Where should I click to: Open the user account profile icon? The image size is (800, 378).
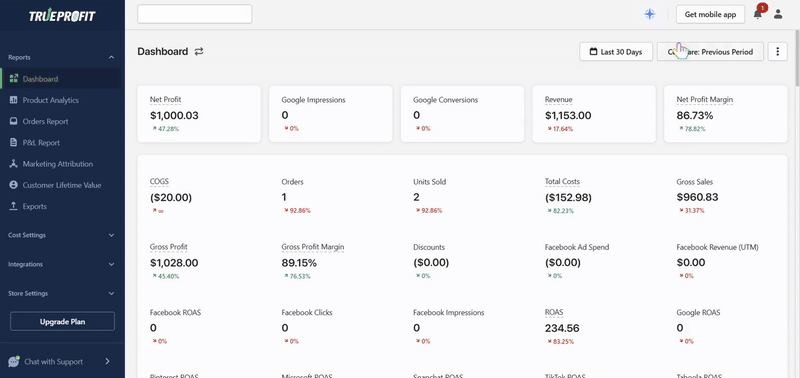(778, 14)
